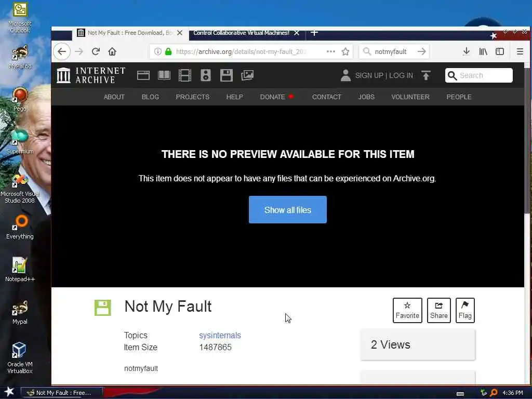Open the Images icon
Screen dimensions: 532x399
point(247,75)
